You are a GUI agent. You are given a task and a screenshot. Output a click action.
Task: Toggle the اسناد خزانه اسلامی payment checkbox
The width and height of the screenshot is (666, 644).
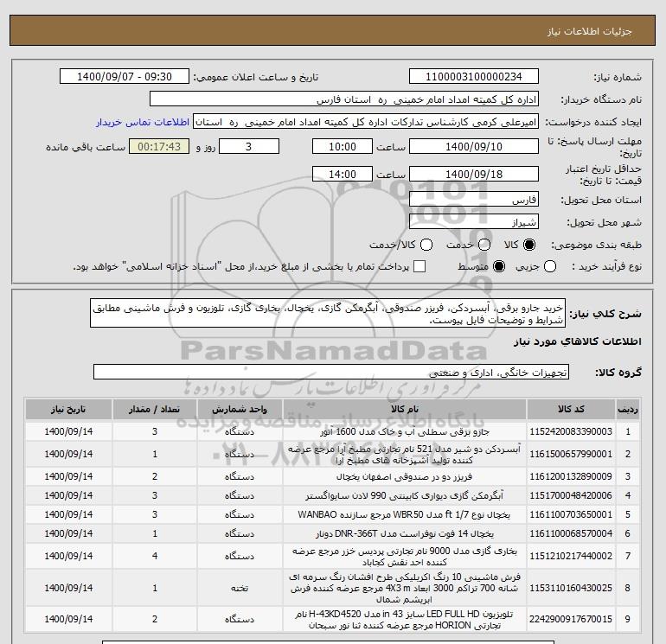point(419,266)
